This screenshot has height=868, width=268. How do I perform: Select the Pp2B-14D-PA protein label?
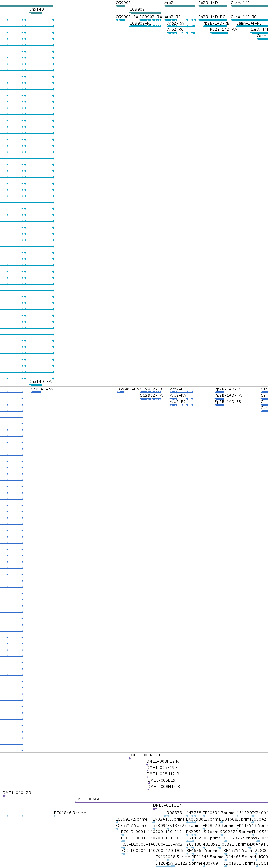(228, 395)
